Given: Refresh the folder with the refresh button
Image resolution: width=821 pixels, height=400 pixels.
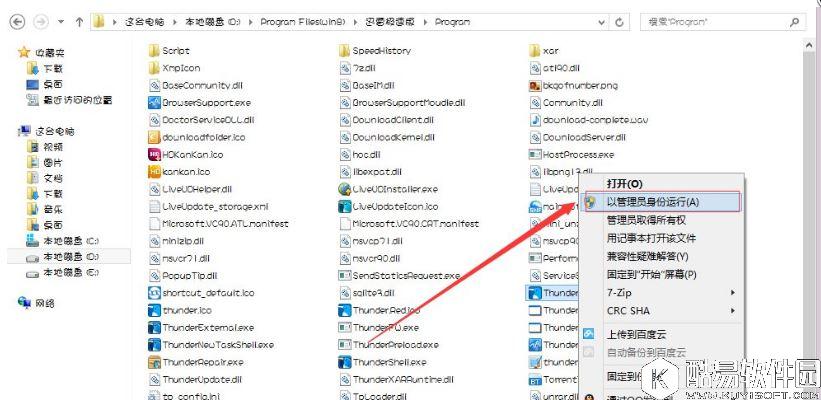Looking at the screenshot, I should 619,22.
